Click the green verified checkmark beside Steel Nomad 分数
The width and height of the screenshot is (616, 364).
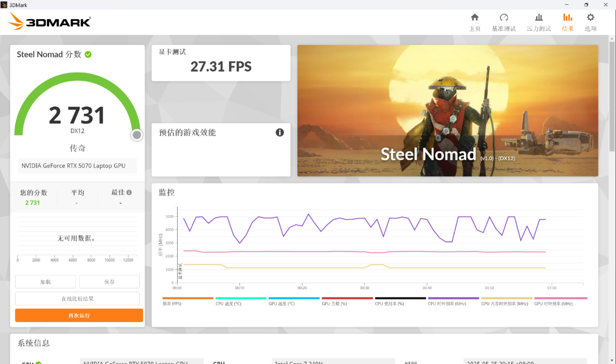tap(88, 54)
